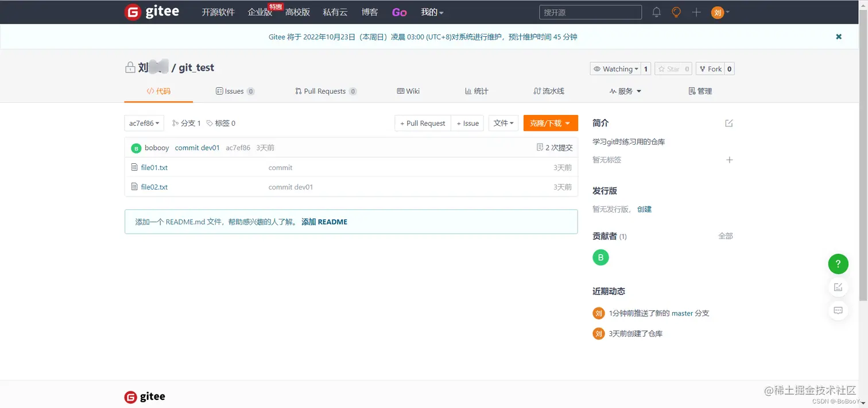Screen dimensions: 868x408
Task: Click the file02.txt file icon
Action: (x=134, y=187)
